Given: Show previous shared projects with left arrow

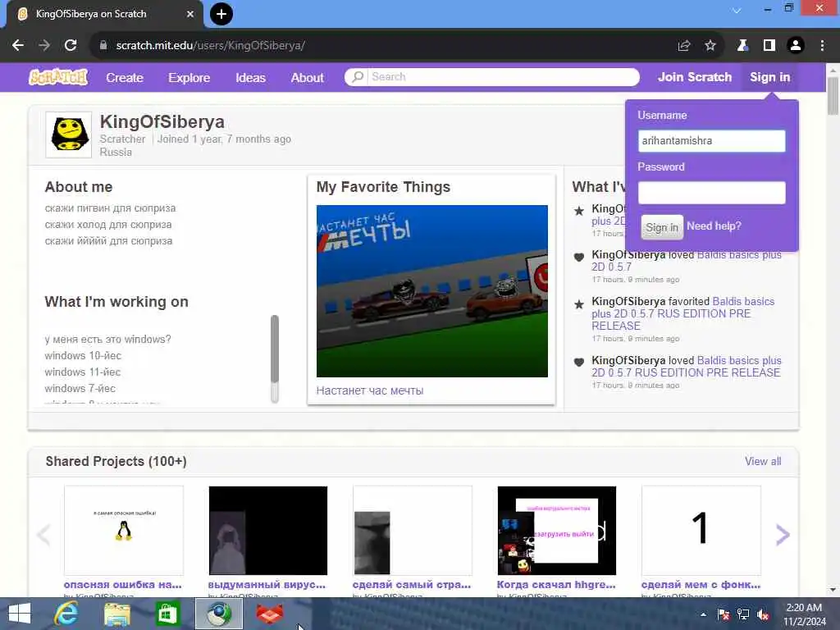Looking at the screenshot, I should click(43, 534).
